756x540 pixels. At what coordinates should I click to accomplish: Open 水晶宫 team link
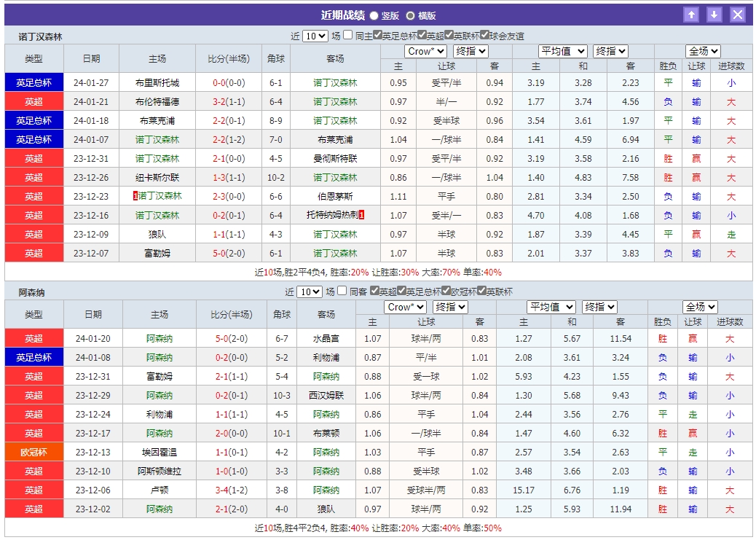(x=326, y=338)
